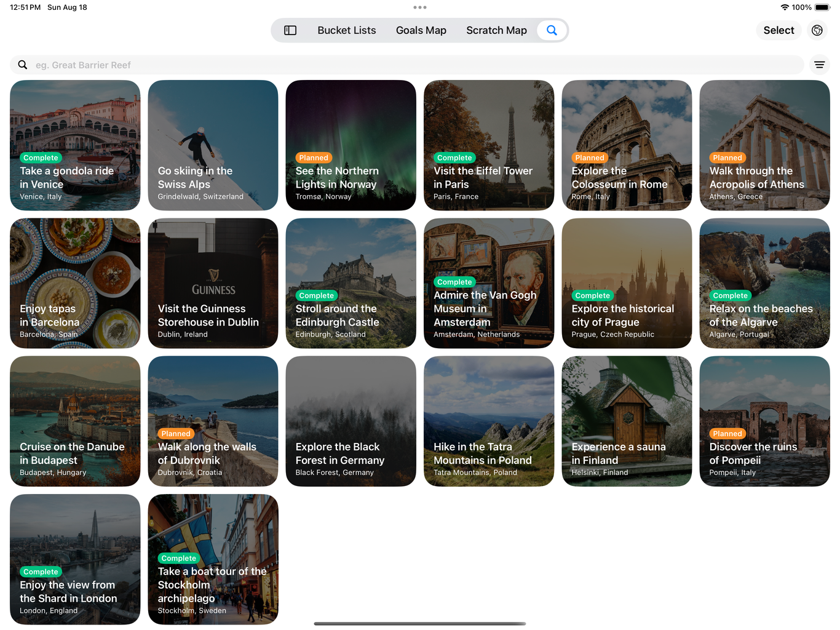Open the Shard in London card
Screen dimensions: 840x630
75,559
